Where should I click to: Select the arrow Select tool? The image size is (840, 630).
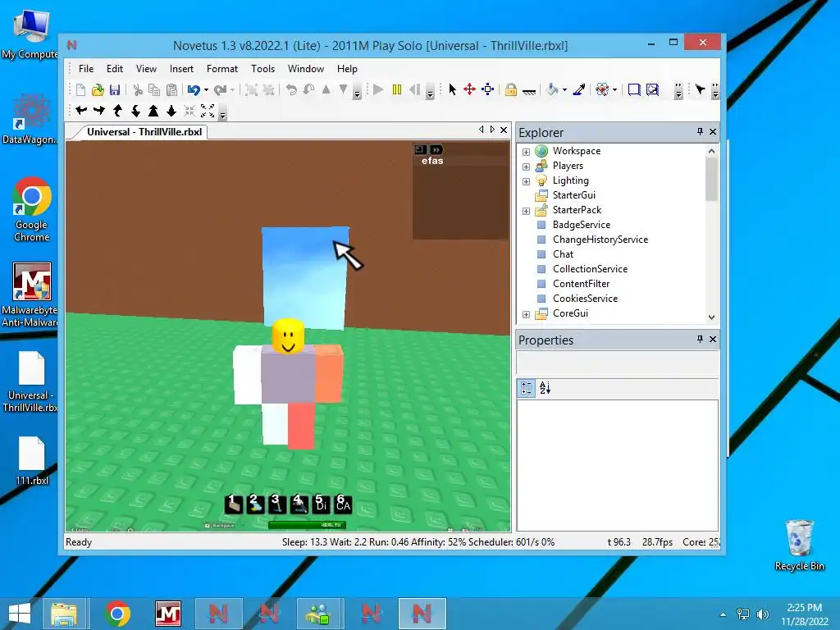[453, 89]
